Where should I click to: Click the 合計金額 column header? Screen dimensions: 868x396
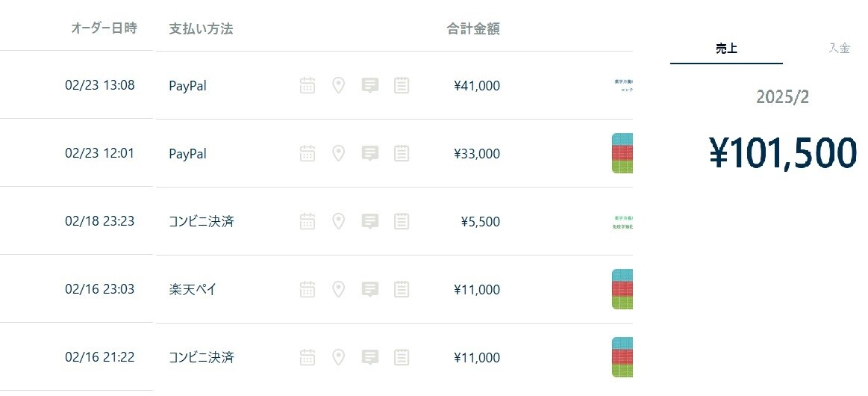473,29
